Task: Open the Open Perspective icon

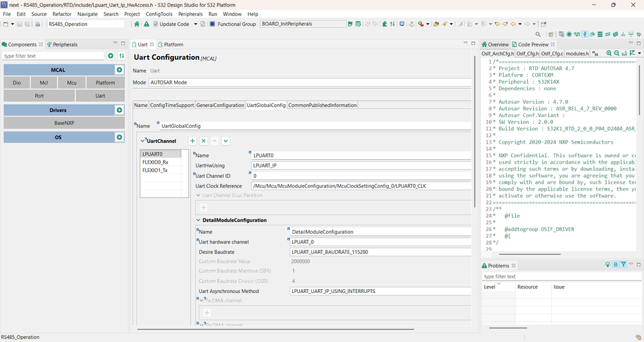Action: pyautogui.click(x=551, y=35)
